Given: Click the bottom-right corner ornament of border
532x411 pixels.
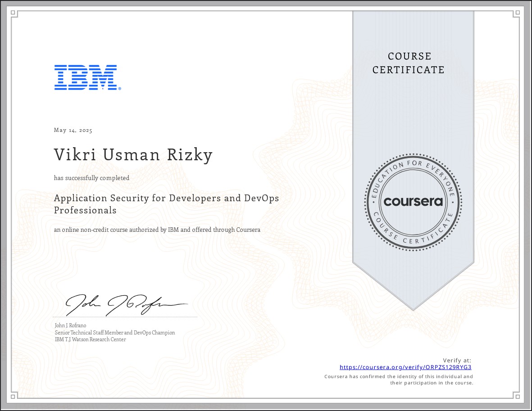Looking at the screenshot, I should pyautogui.click(x=518, y=396).
